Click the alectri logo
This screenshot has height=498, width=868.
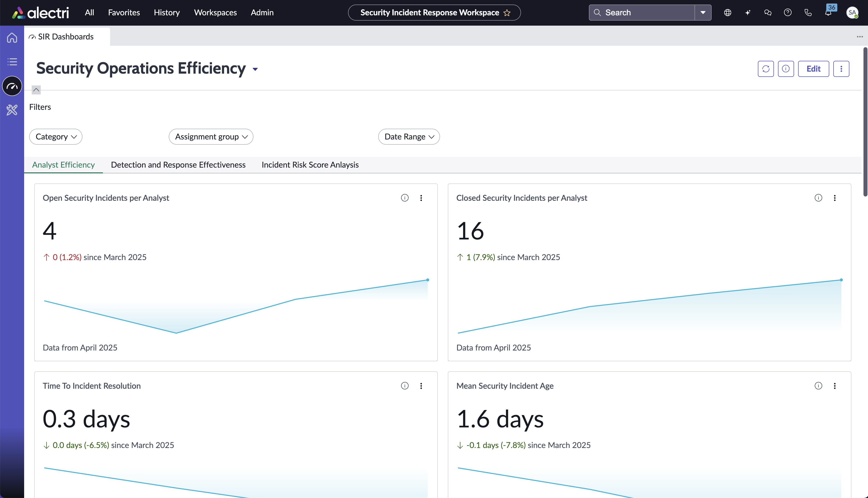click(x=40, y=13)
